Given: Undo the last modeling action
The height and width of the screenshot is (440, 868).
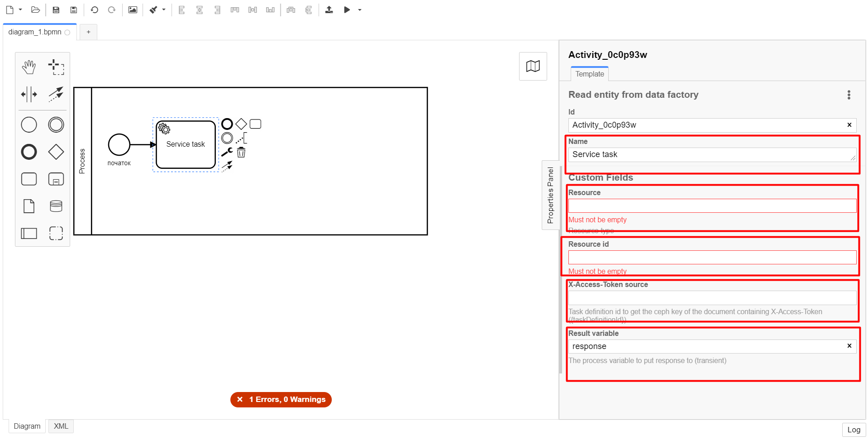Looking at the screenshot, I should point(94,10).
